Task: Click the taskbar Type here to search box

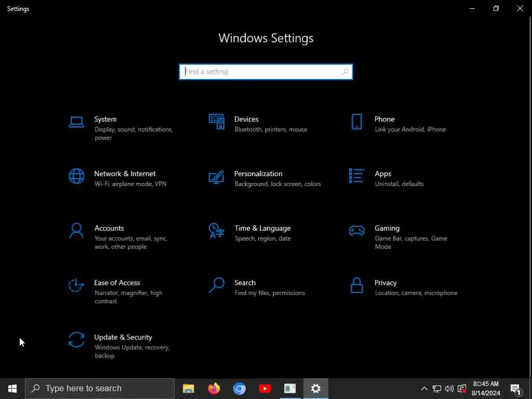Action: point(100,389)
